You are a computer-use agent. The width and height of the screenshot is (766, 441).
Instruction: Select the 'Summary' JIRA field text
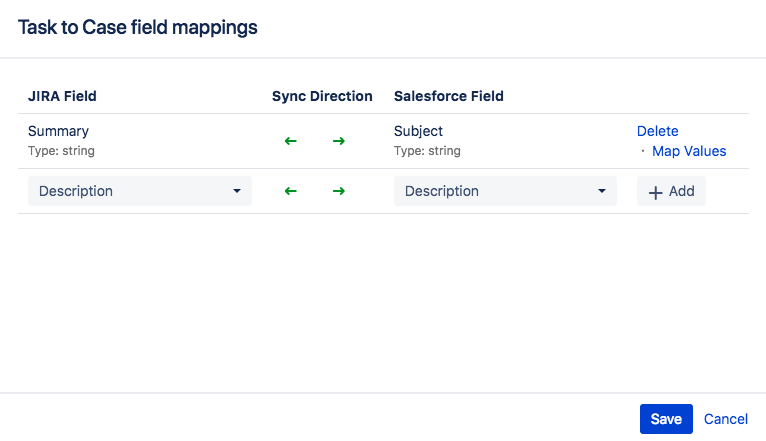(58, 131)
